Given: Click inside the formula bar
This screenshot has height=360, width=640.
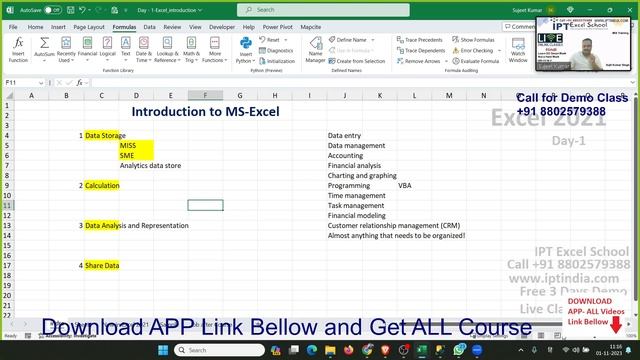Looking at the screenshot, I should pos(359,83).
